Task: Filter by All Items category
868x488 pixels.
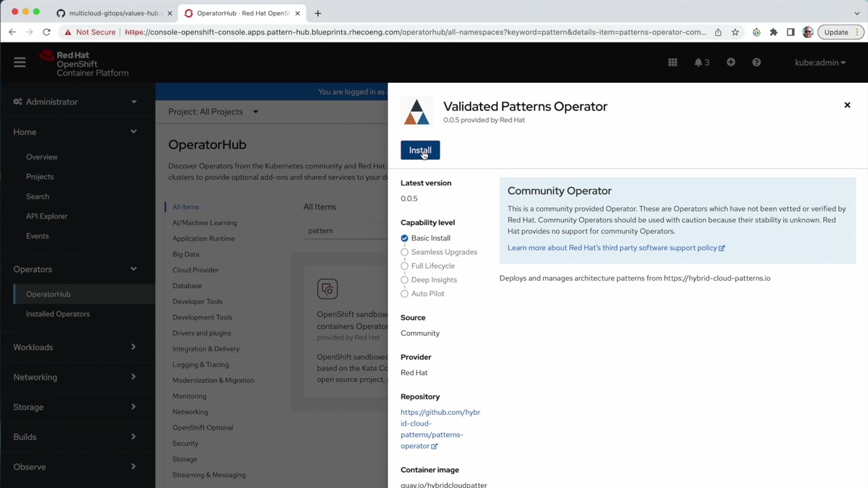Action: (186, 207)
